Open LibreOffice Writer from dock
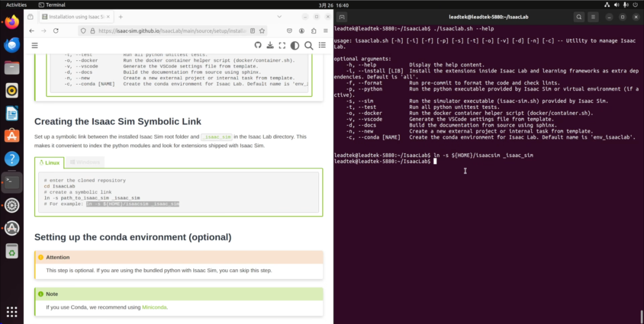Screen dimensions: 644x324 pos(12,113)
